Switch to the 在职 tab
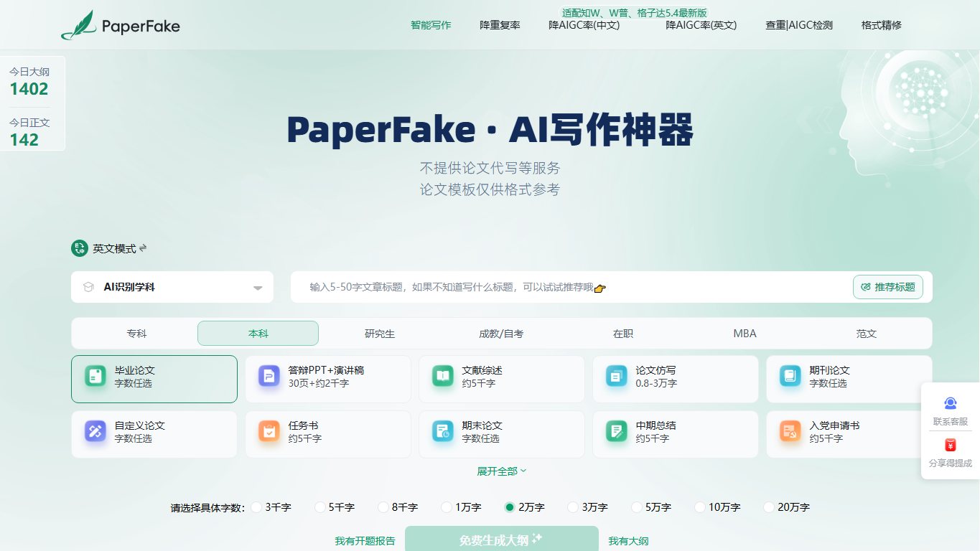Image resolution: width=980 pixels, height=551 pixels. tap(623, 334)
